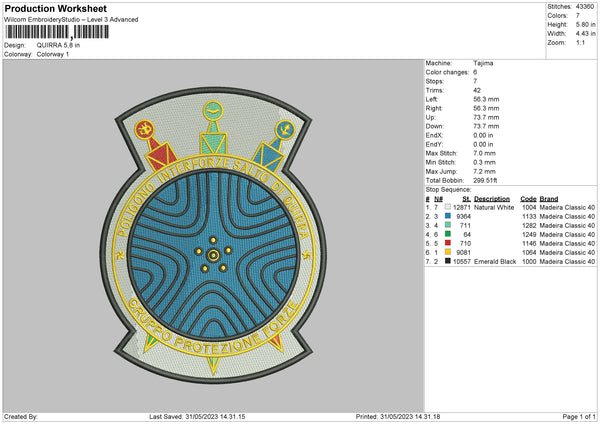600x424 pixels.
Task: Click the stitch count '9081'
Action: tap(463, 253)
